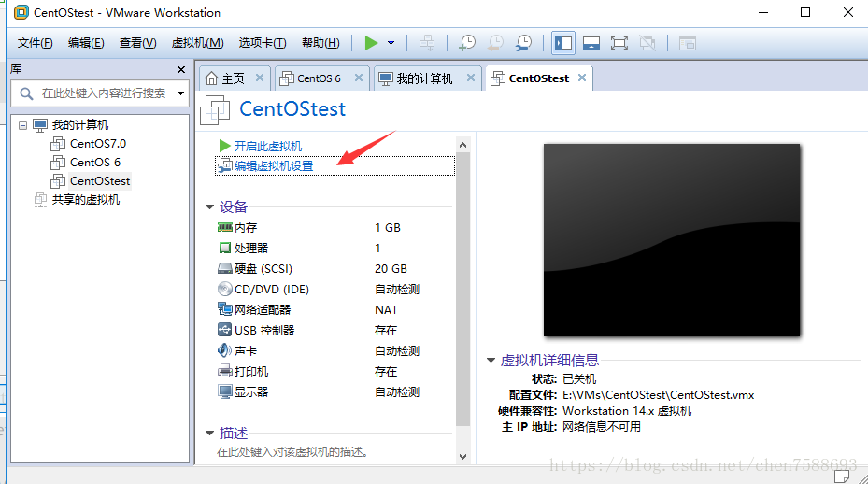Screen dimensions: 868x484
Task: Close the CentOS 6 tab
Action: (x=359, y=78)
